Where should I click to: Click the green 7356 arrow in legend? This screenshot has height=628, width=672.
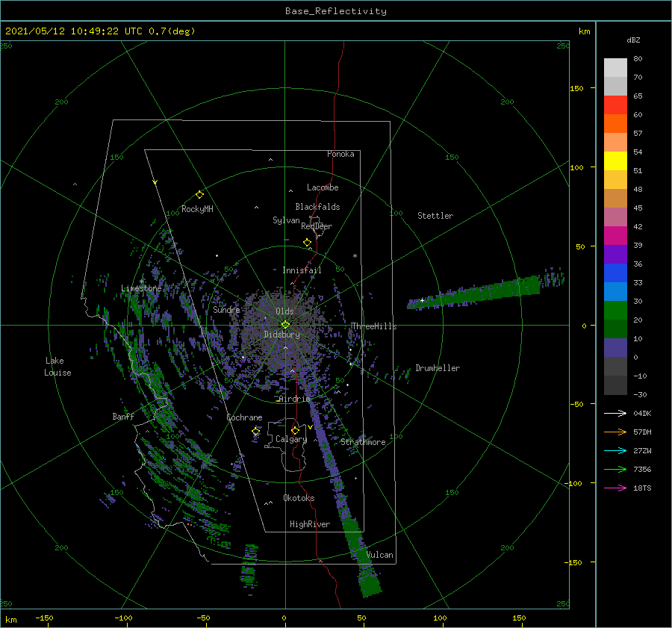point(615,470)
